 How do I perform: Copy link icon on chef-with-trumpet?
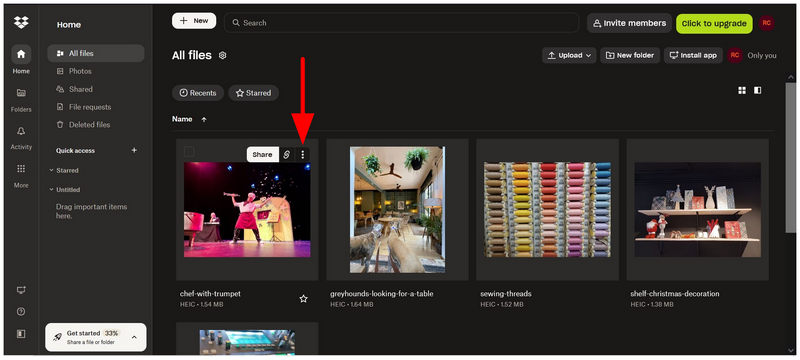[287, 155]
